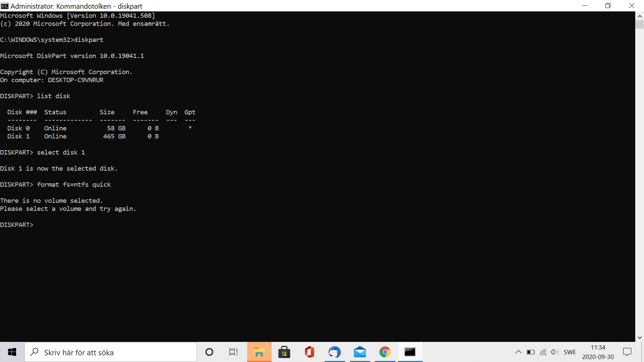644x362 pixels.
Task: Switch to Thunderbird on the taskbar
Action: 334,352
